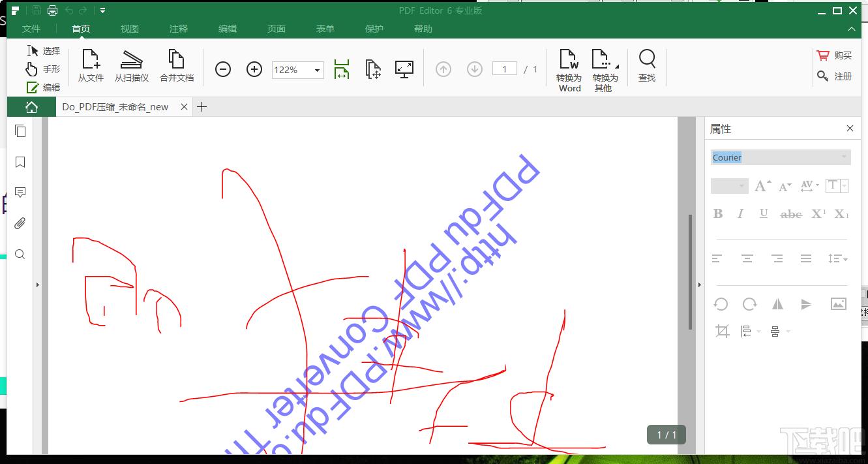Close the Do_PDF压缩_未命名_new tab

[184, 107]
